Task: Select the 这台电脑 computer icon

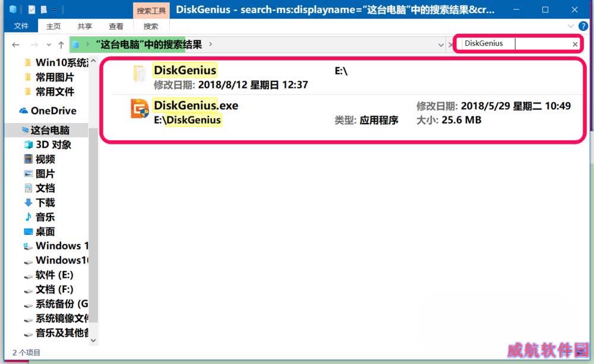Action: click(25, 130)
